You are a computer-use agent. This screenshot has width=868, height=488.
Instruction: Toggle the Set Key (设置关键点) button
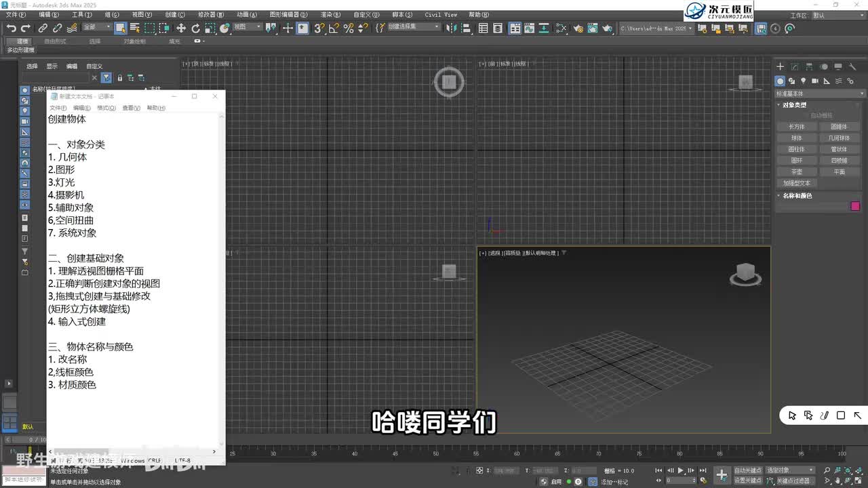pos(747,481)
